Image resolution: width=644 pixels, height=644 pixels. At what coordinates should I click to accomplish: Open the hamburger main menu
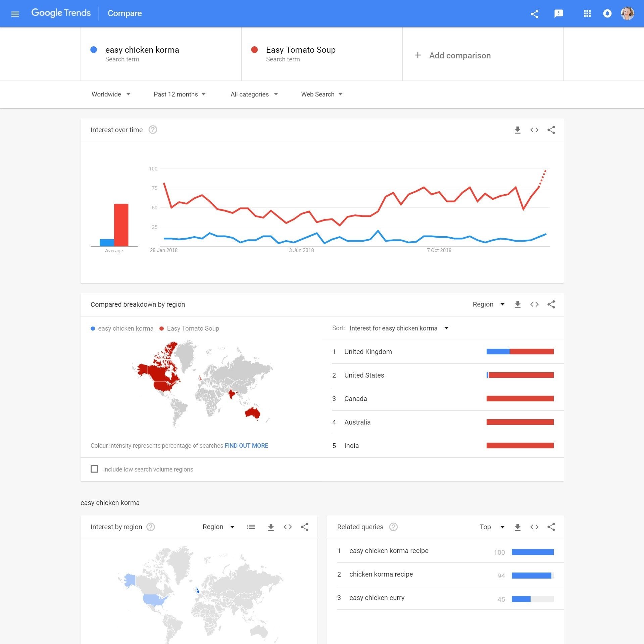15,14
